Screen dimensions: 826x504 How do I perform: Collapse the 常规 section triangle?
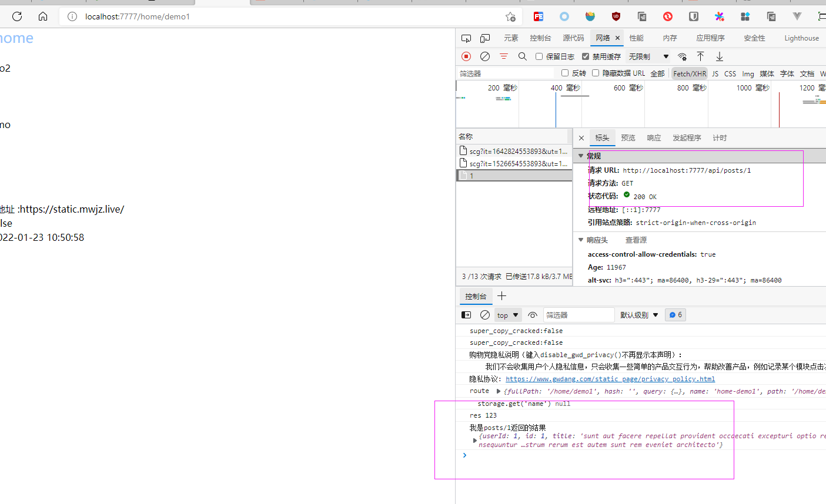pyautogui.click(x=581, y=156)
